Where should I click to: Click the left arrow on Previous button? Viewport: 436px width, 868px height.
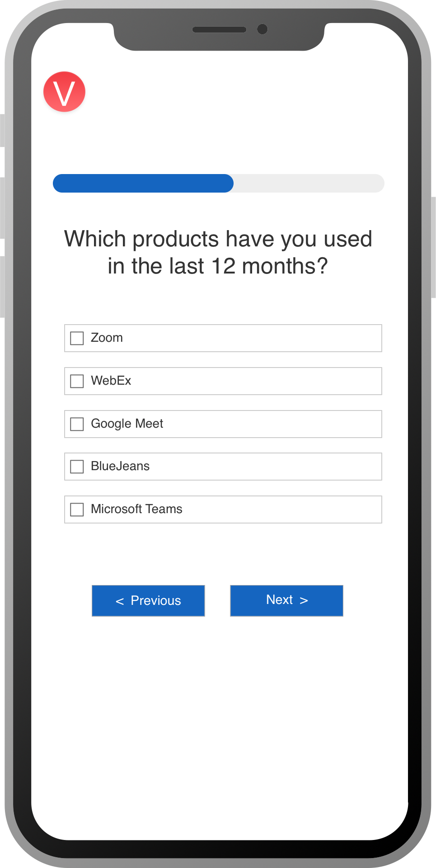(x=120, y=601)
